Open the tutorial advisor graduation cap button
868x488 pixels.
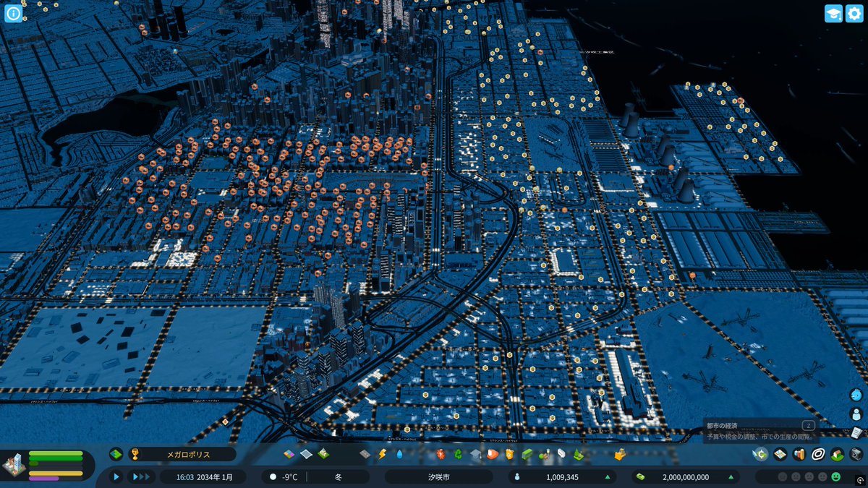tap(833, 14)
